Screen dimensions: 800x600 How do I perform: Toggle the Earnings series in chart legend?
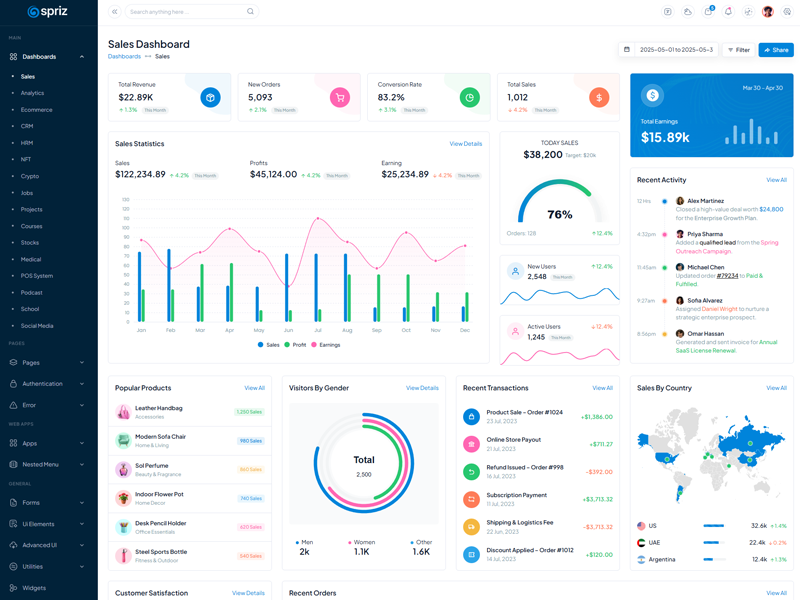tap(326, 344)
